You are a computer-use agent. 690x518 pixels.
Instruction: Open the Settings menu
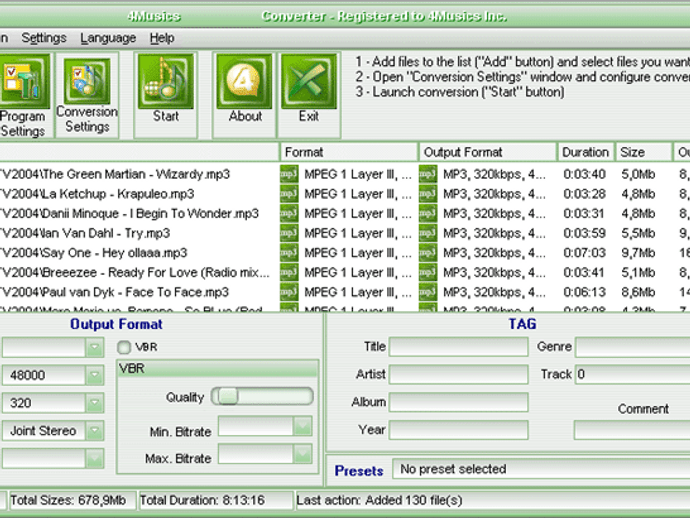pos(44,38)
